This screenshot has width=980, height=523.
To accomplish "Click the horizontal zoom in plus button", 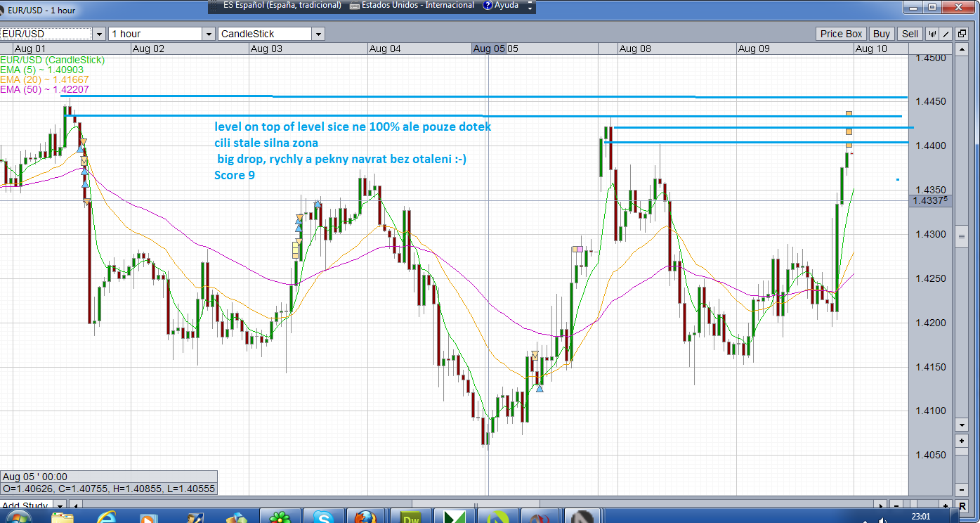I will [946, 505].
